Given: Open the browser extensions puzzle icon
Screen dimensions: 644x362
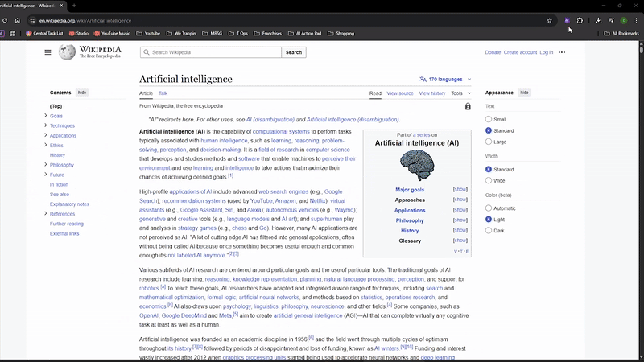Looking at the screenshot, I should (x=579, y=20).
